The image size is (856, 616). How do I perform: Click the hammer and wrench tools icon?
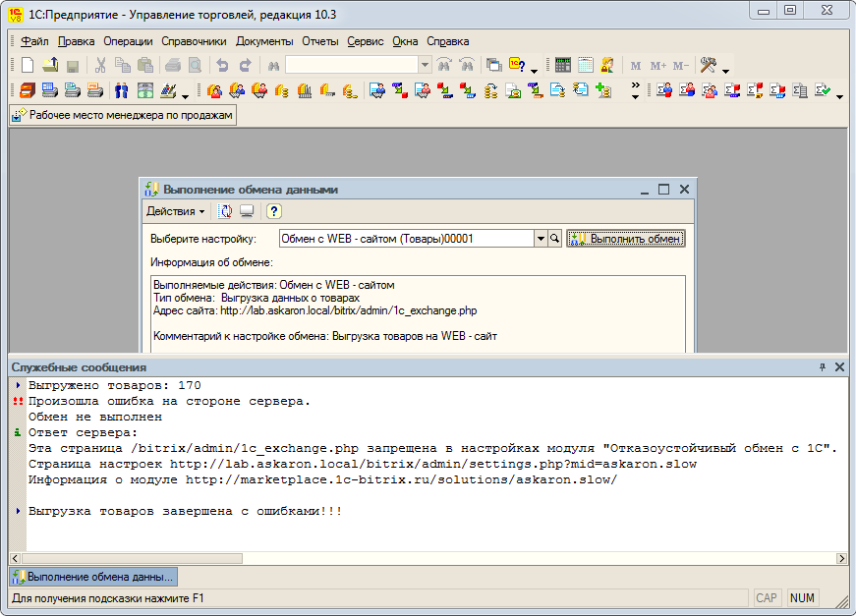click(708, 66)
